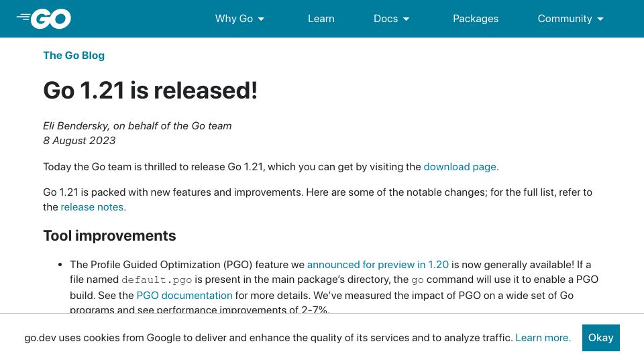Viewport: 644px width, 362px height.
Task: Expand the Why Go dropdown menu
Action: click(x=240, y=19)
